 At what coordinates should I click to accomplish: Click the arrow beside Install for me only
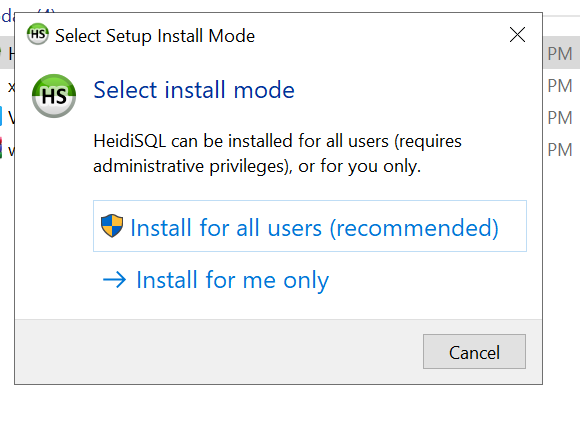click(114, 280)
